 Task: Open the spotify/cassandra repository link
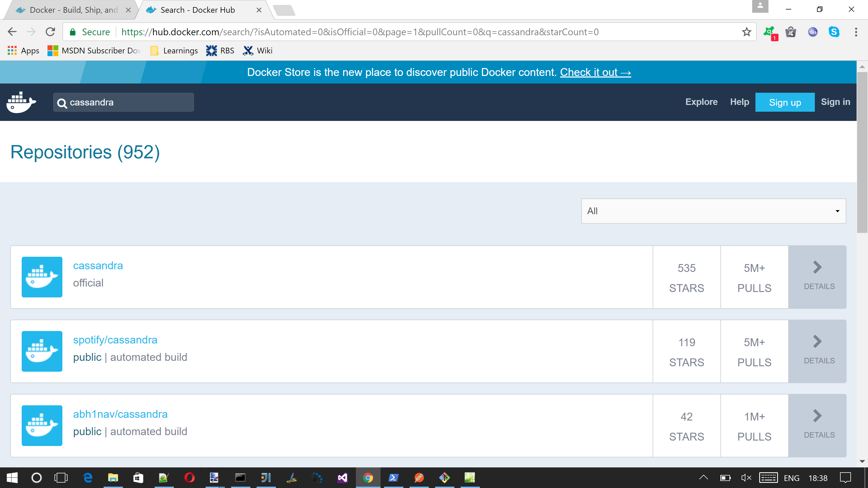[115, 340]
